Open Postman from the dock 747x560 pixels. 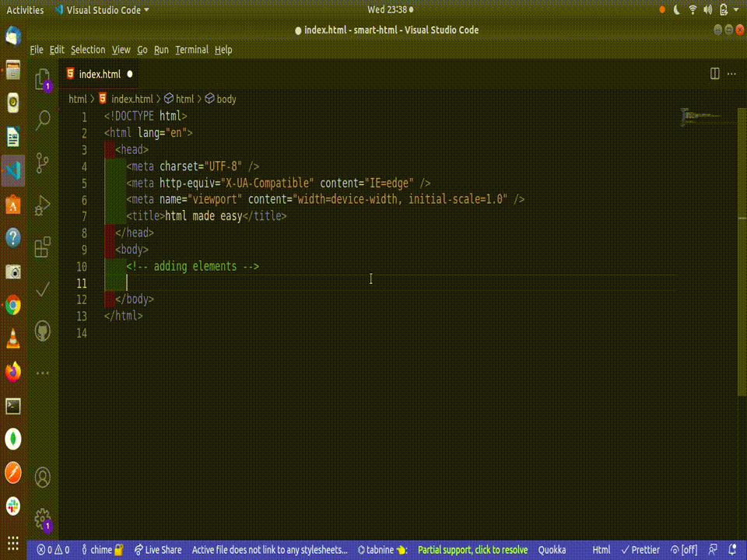click(13, 473)
